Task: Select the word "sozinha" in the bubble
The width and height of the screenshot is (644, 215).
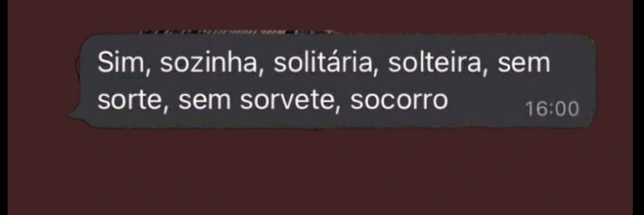Action: [208, 62]
